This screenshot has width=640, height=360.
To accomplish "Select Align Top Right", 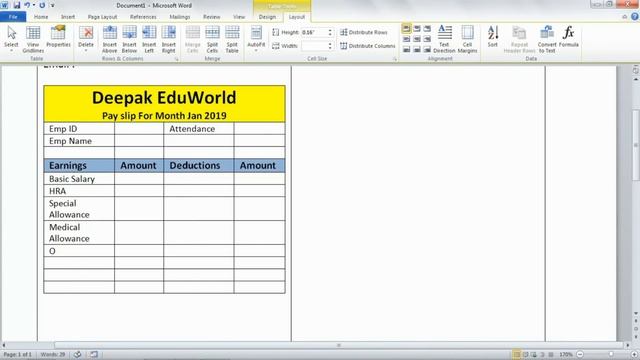I will point(427,28).
